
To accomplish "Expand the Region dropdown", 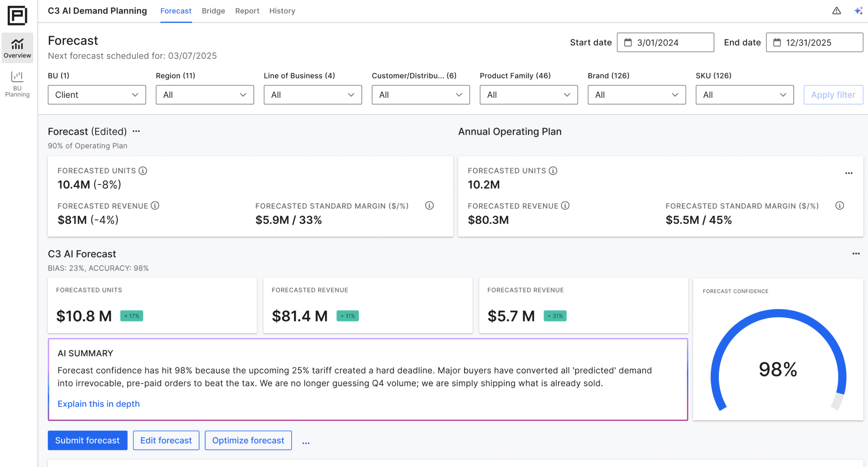I will [x=205, y=95].
